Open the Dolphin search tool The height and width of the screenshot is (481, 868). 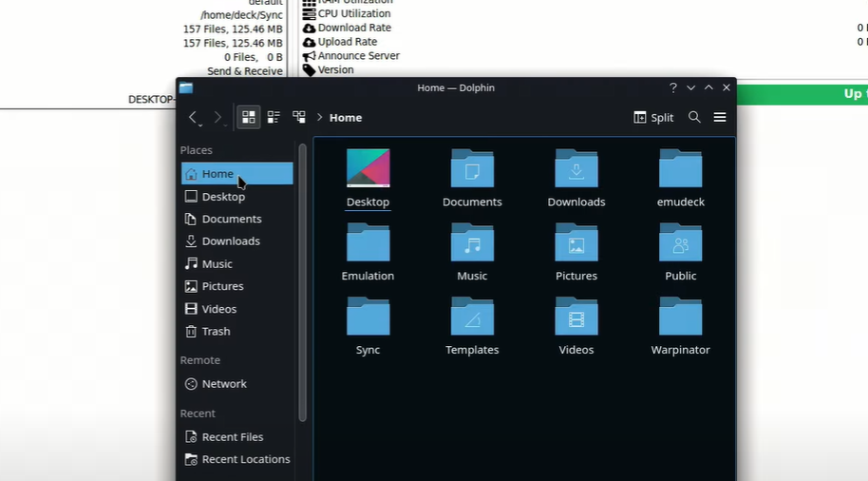(x=694, y=117)
